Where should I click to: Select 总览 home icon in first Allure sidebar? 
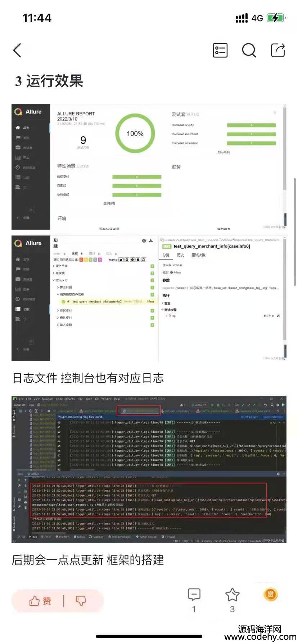[18, 128]
